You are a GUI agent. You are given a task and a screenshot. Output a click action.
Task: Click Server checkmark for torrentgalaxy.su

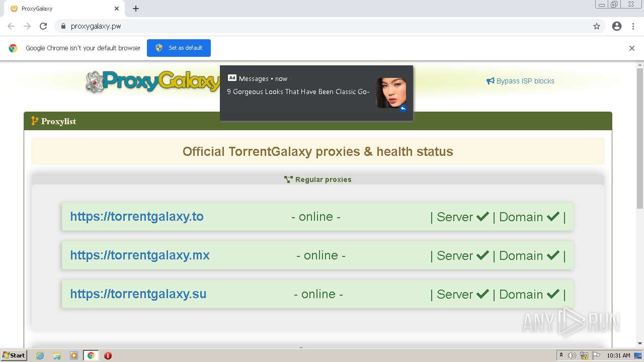(x=482, y=294)
